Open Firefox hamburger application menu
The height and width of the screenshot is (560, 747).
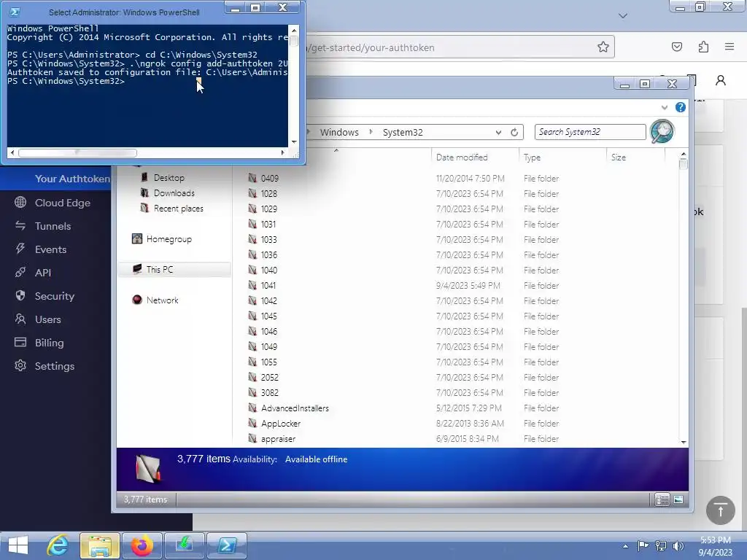[x=729, y=47]
